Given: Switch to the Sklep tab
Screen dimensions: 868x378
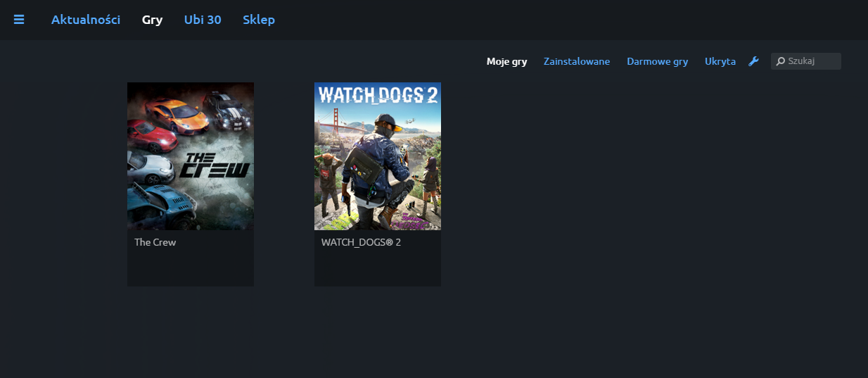Looking at the screenshot, I should (259, 20).
